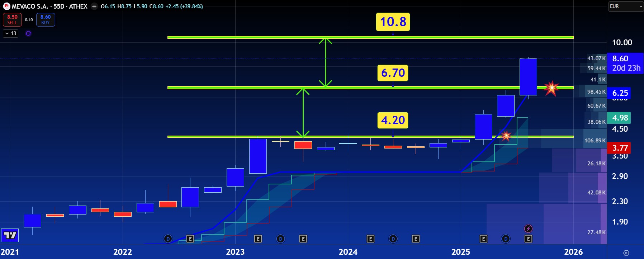Viewport: 644px width, 259px height.
Task: Expand the 13 indicators legend
Action: click(11, 33)
